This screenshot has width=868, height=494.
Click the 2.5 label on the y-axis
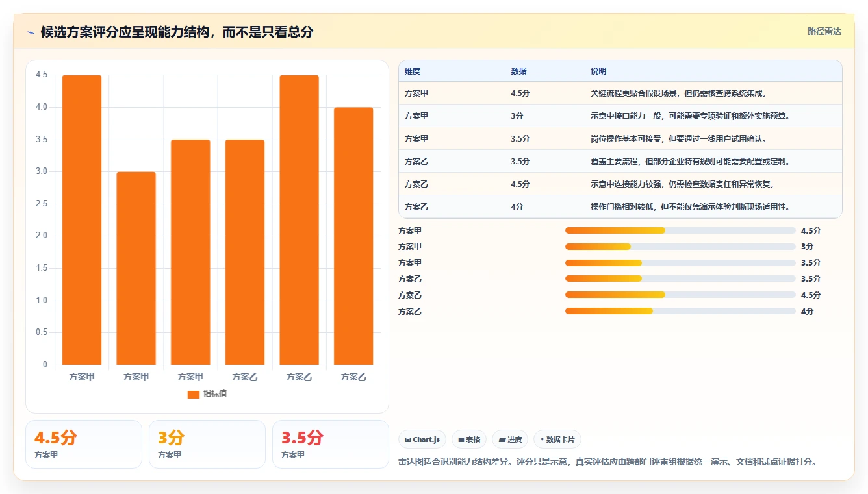[x=42, y=204]
